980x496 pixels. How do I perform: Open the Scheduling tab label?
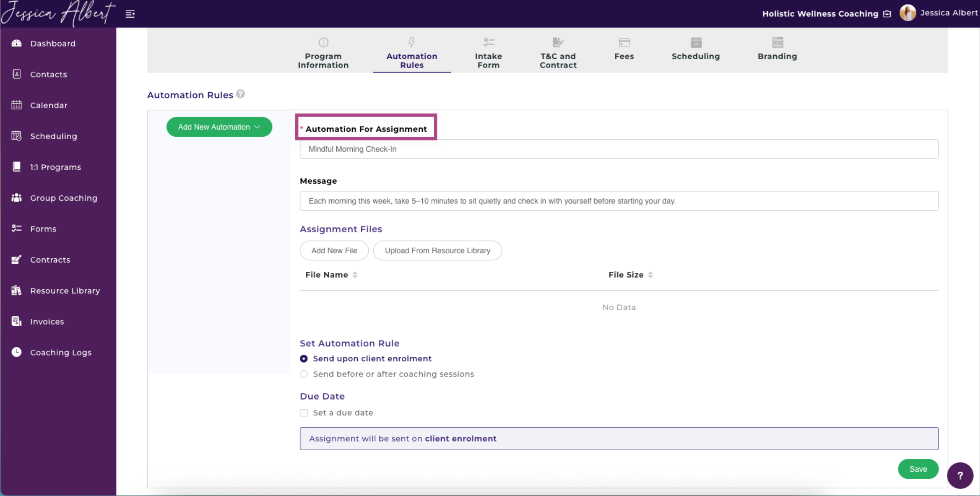pos(696,56)
